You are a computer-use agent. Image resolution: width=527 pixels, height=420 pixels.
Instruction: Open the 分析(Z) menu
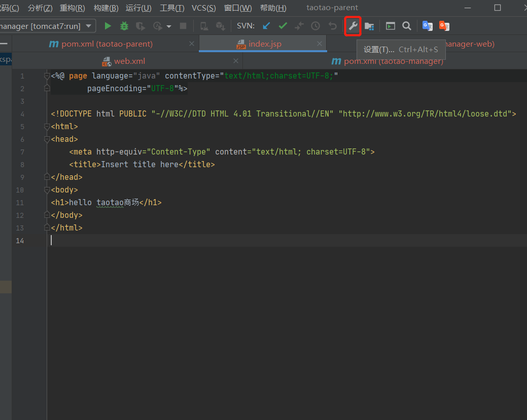point(40,8)
